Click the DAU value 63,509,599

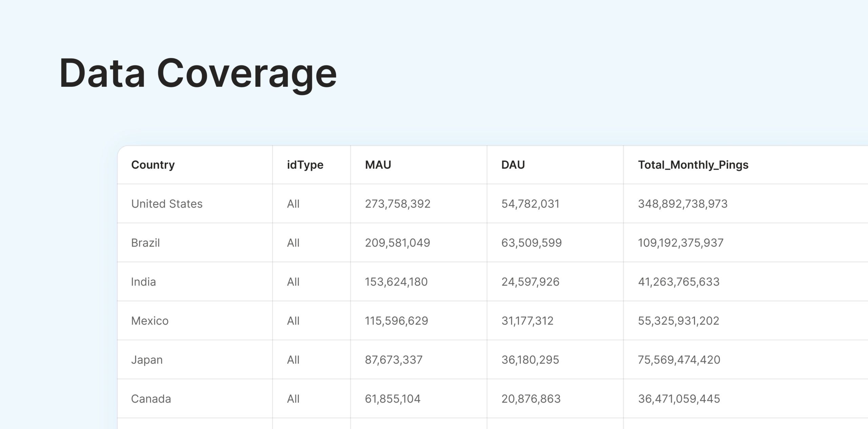(x=532, y=243)
